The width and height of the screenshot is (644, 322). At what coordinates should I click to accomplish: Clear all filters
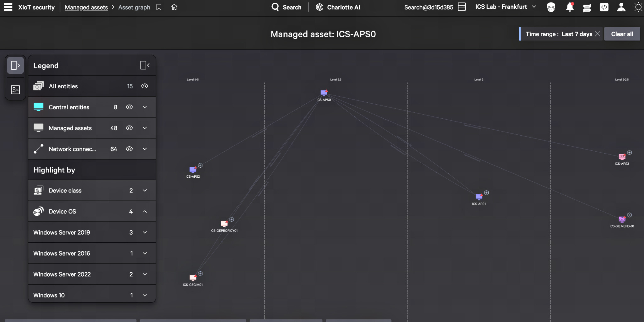622,34
